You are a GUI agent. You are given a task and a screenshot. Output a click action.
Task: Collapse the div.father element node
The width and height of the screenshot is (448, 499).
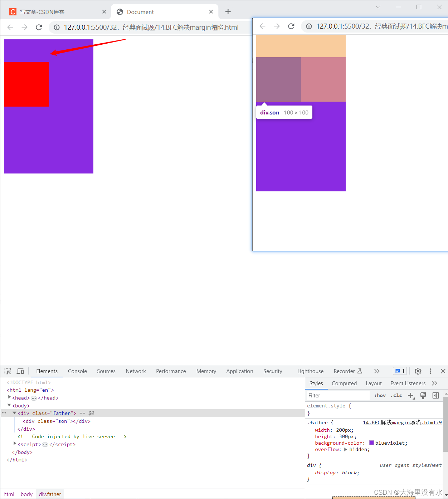pos(14,413)
